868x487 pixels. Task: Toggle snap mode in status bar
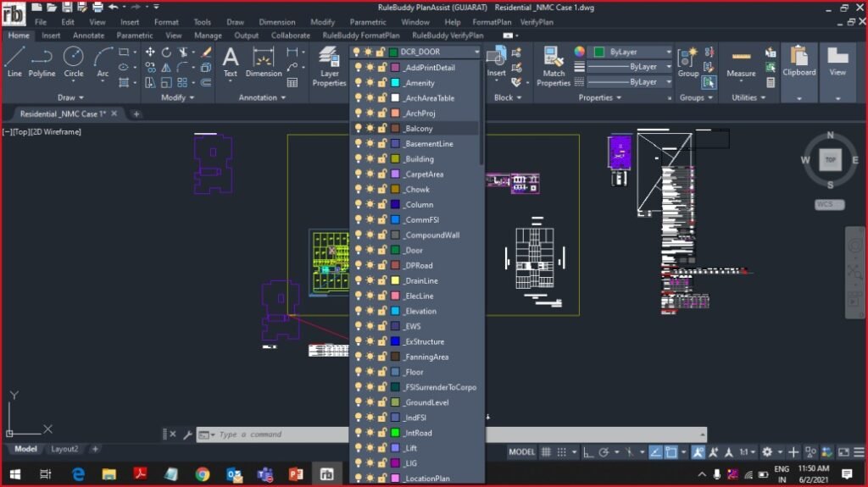[x=561, y=452]
